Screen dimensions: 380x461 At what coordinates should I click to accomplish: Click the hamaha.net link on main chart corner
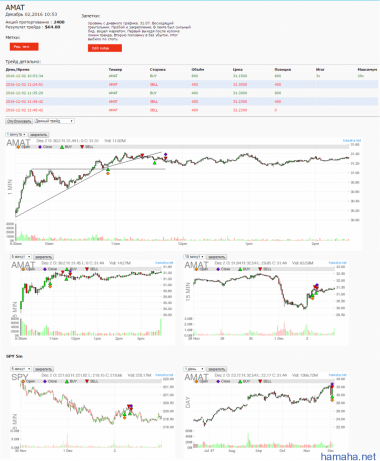coord(352,140)
